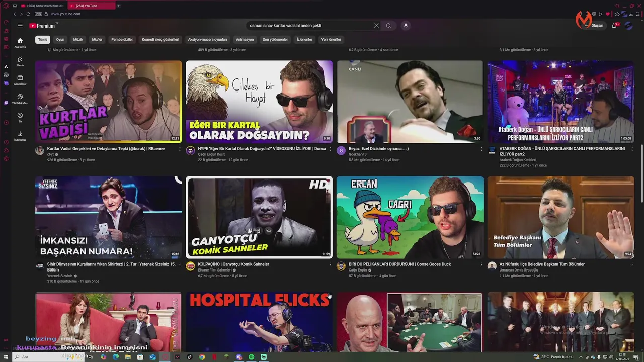The width and height of the screenshot is (644, 362).
Task: Open Goekhan43 channel link
Action: pos(359,154)
